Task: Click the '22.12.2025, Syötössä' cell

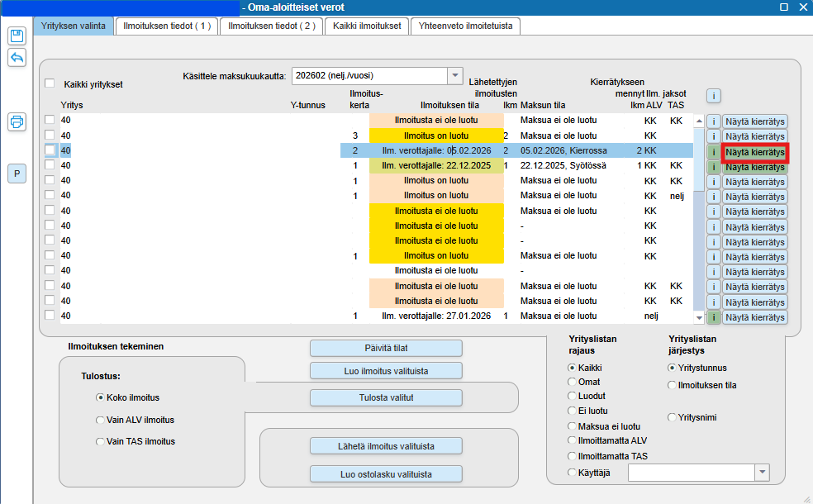Action: click(x=563, y=165)
